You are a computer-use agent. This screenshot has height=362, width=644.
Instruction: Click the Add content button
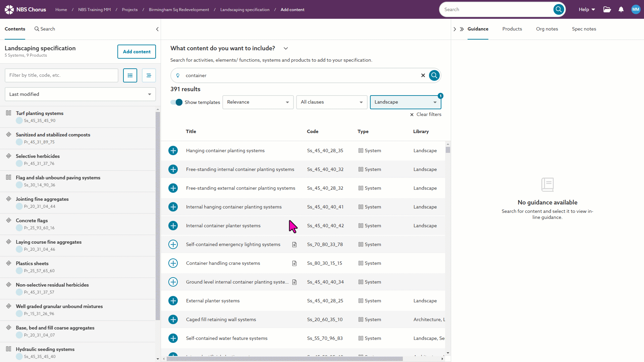point(137,52)
